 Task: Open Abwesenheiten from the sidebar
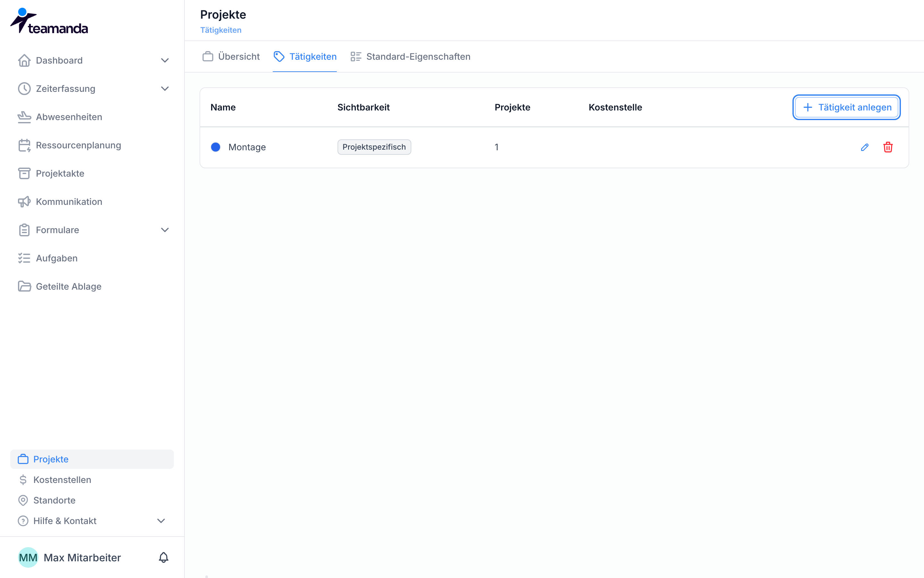[x=92, y=117]
